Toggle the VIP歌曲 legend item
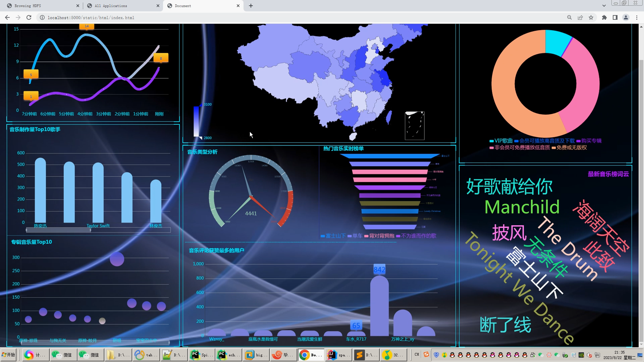The image size is (644, 362). (501, 141)
